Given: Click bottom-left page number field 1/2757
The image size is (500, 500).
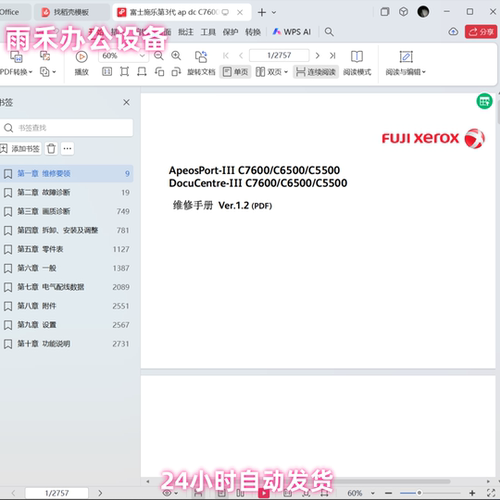Looking at the screenshot, I should [x=57, y=493].
